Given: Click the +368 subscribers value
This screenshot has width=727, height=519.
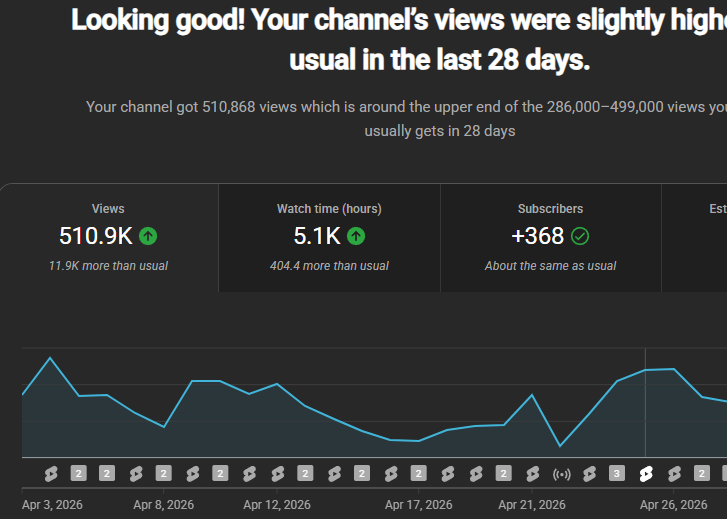Looking at the screenshot, I should click(x=537, y=236).
